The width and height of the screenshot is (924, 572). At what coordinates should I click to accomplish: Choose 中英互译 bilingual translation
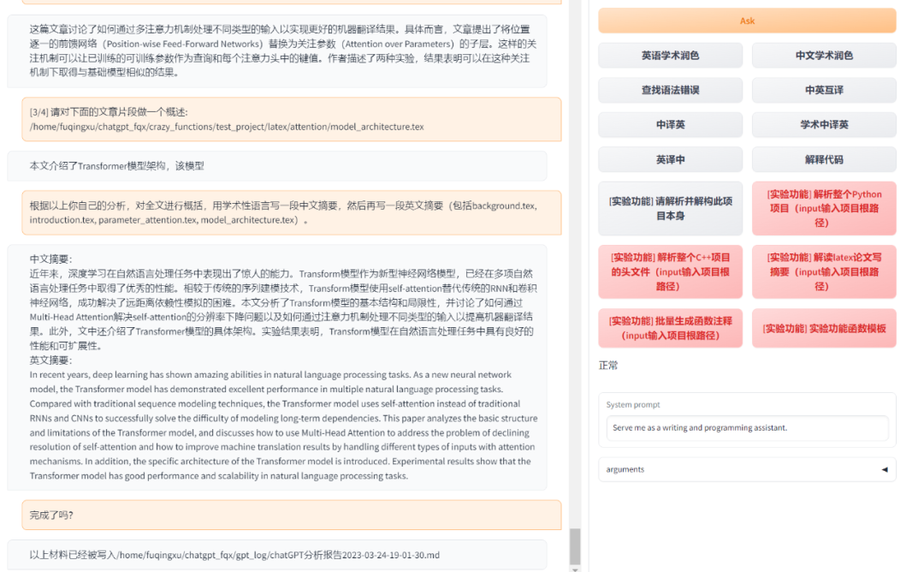(x=823, y=90)
